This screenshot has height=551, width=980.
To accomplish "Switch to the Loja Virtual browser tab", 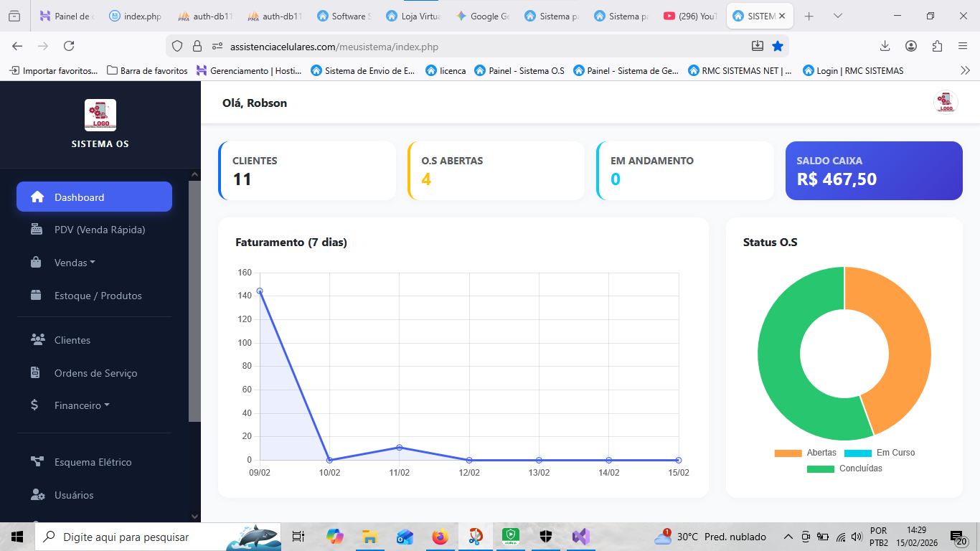I will tap(413, 16).
